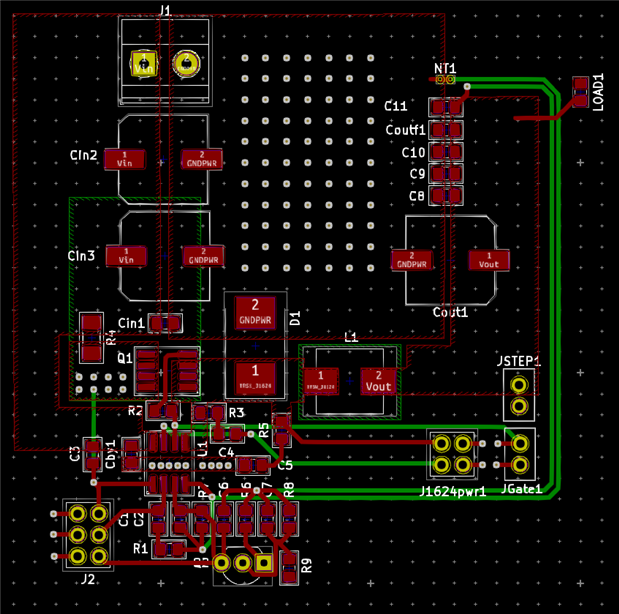Viewport: 619px width, 614px height.
Task: Select pad 1 of inductor L1
Action: coord(321,381)
